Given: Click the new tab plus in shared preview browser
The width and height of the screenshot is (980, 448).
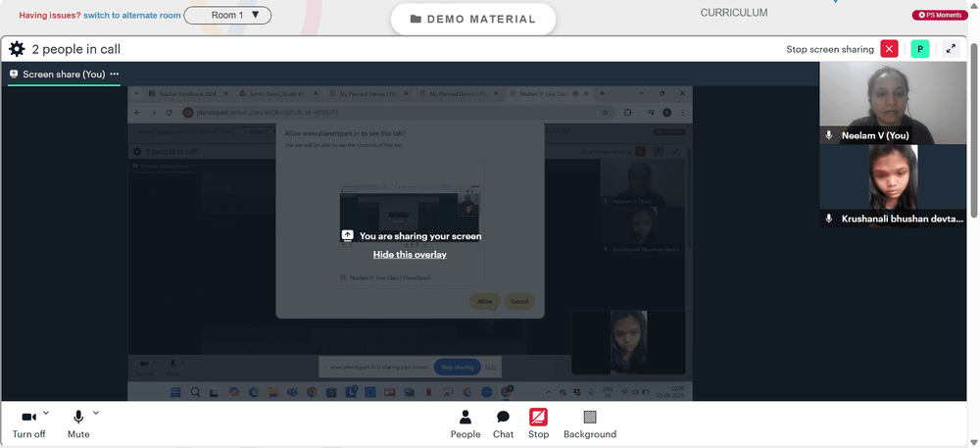Looking at the screenshot, I should point(603,94).
